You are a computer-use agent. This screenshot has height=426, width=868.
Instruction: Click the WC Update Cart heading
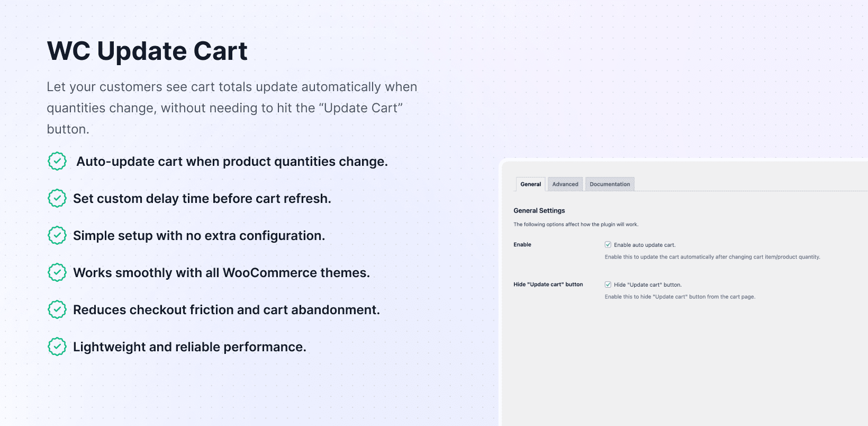pos(147,51)
